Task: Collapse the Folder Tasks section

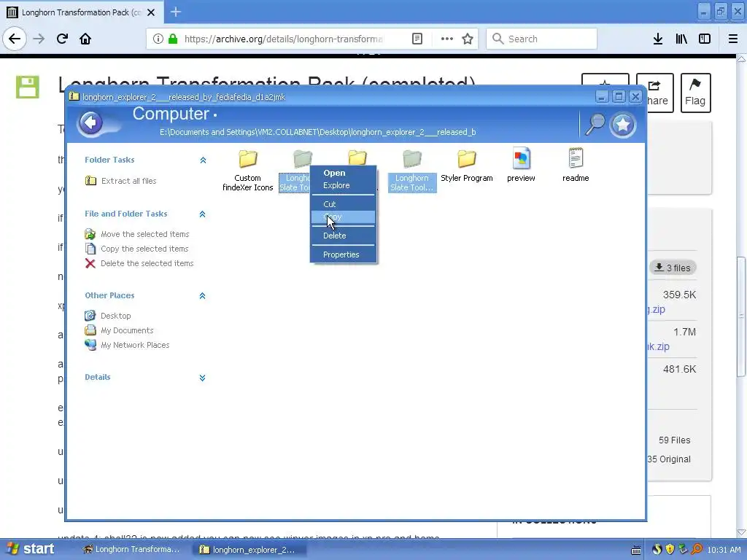Action: (x=203, y=160)
